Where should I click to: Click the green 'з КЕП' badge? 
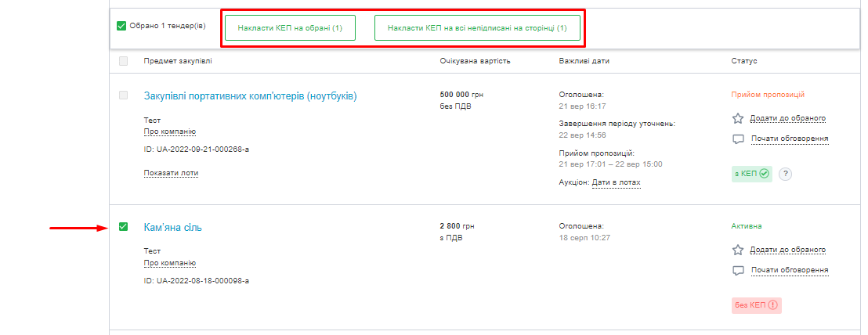click(x=750, y=174)
